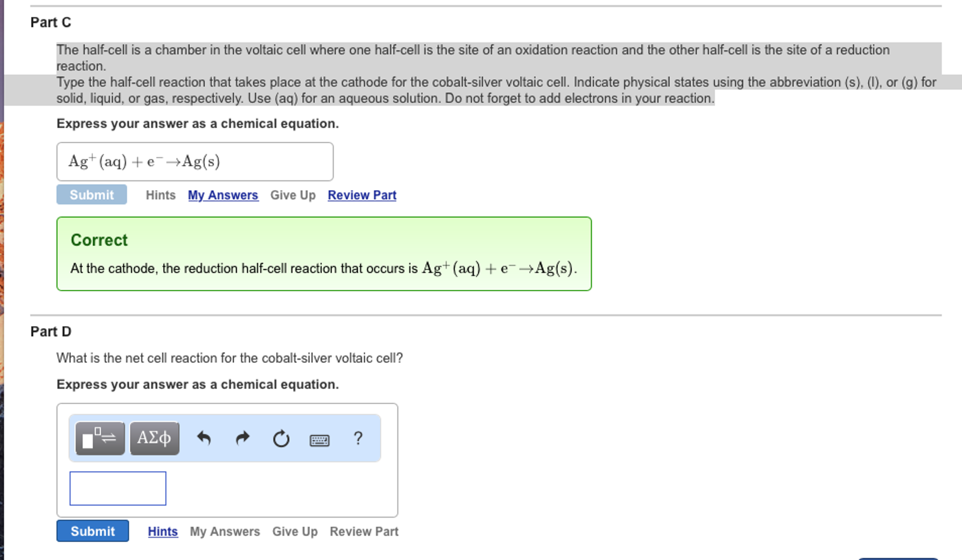Give Up on Part C

[292, 195]
